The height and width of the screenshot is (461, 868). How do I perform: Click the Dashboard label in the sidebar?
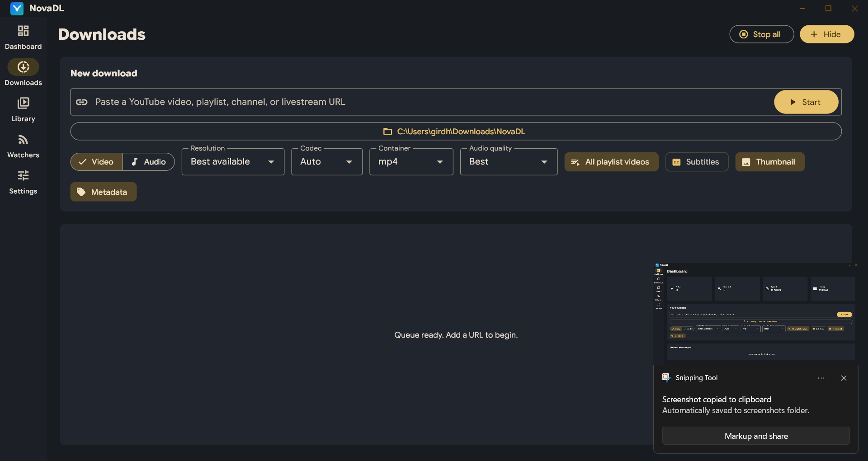click(x=23, y=47)
